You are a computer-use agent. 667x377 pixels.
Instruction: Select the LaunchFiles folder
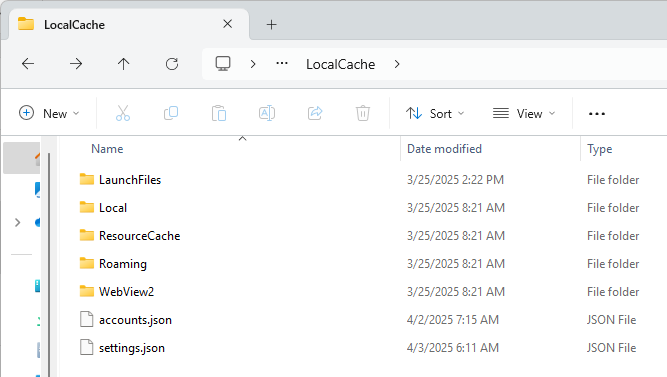tap(130, 180)
